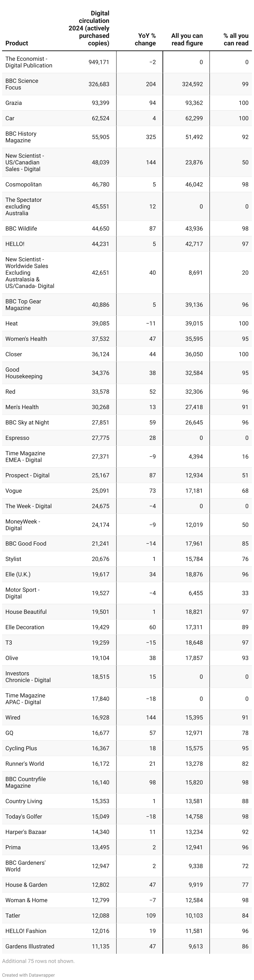Click the Product column header

pos(17,43)
